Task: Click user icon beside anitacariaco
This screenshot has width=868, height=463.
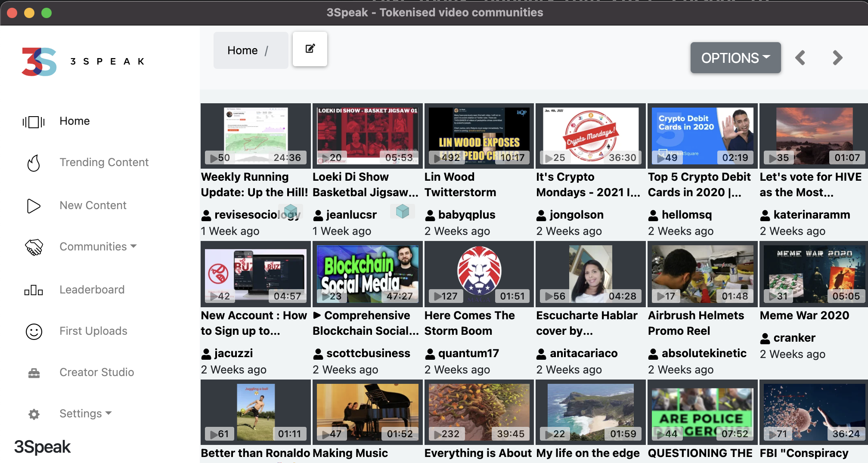Action: coord(541,354)
